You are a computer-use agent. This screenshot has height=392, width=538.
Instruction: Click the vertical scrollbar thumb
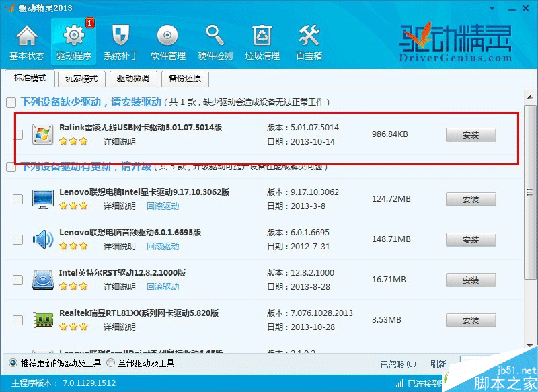pos(530,192)
